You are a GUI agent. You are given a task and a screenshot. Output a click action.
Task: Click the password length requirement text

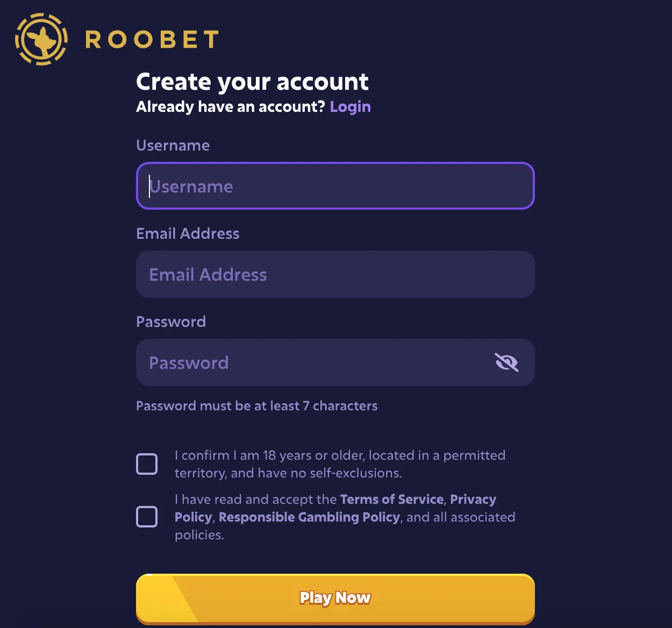click(257, 406)
